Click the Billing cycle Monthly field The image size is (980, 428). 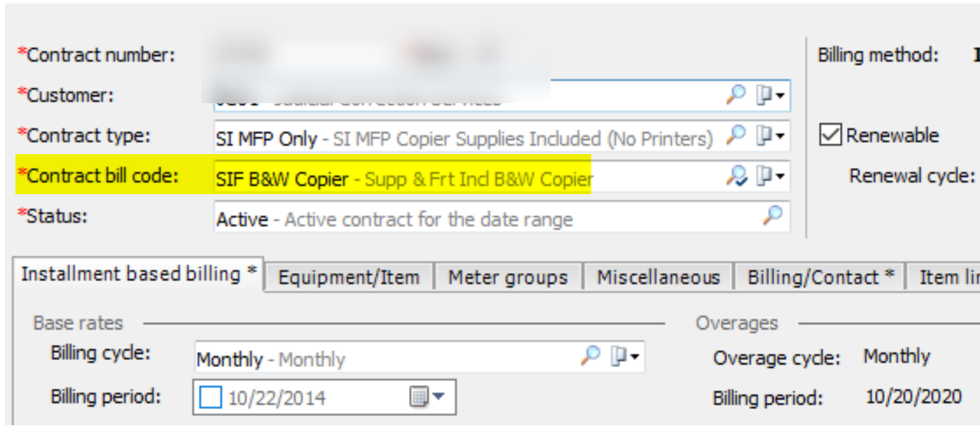(420, 357)
